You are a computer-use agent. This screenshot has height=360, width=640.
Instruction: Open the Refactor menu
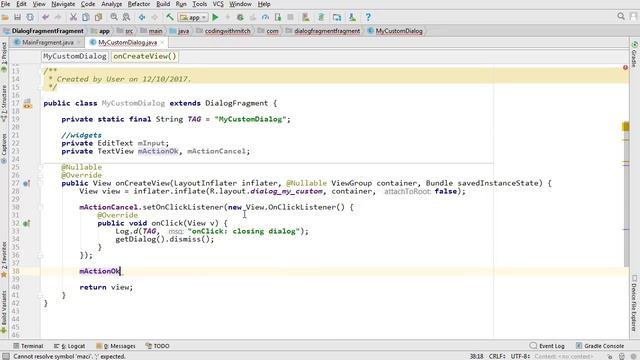pyautogui.click(x=139, y=4)
